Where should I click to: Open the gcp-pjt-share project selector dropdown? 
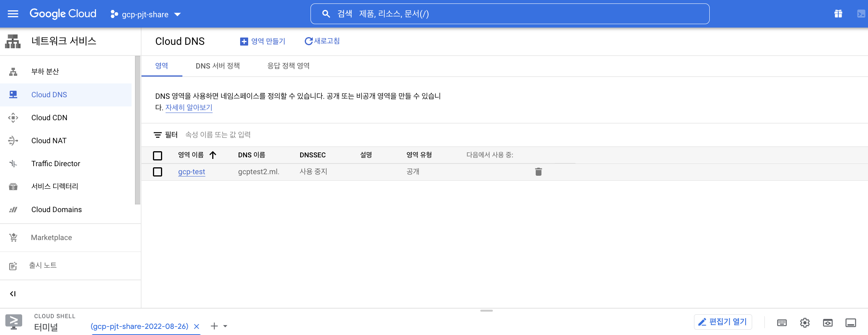[145, 14]
